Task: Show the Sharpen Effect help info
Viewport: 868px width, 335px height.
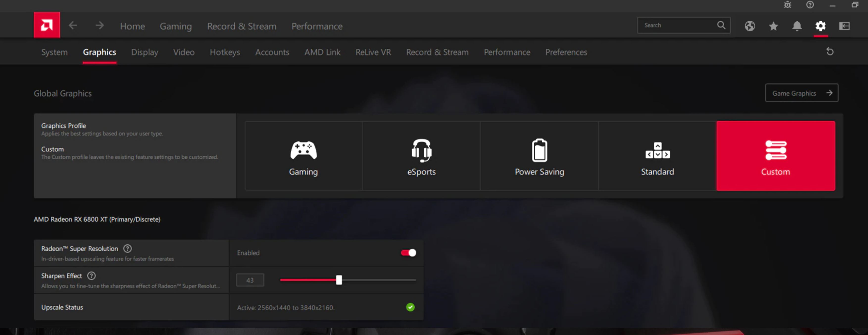Action: pyautogui.click(x=91, y=276)
